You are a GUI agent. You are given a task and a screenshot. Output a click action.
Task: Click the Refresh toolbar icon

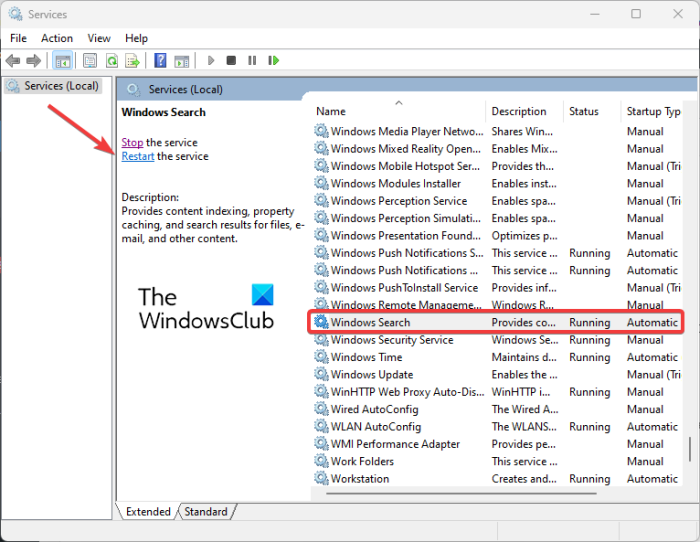[112, 60]
